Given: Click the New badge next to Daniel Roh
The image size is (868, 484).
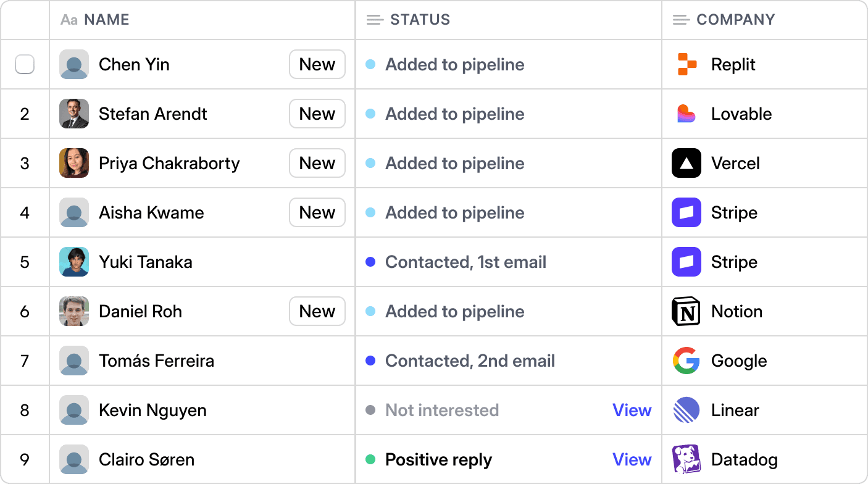Looking at the screenshot, I should tap(317, 311).
